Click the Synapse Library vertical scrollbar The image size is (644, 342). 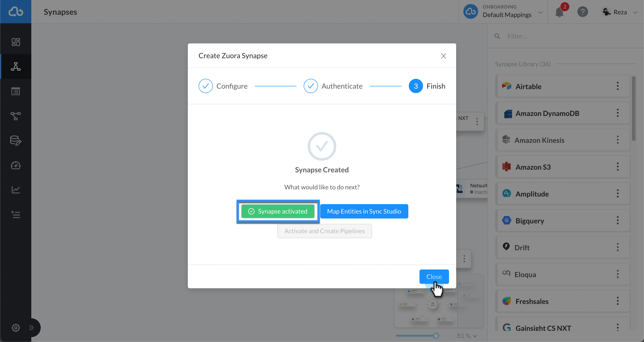coord(634,109)
